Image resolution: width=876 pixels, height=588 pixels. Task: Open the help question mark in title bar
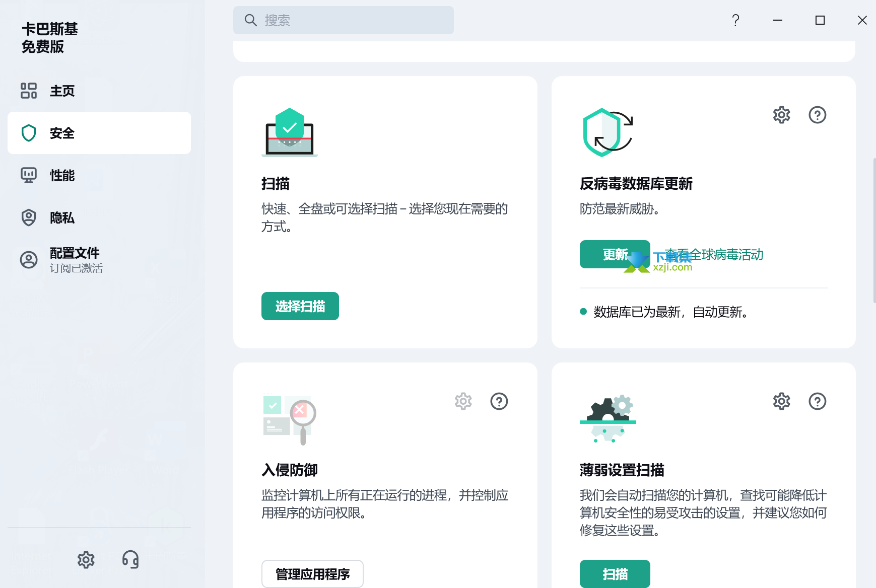(735, 20)
